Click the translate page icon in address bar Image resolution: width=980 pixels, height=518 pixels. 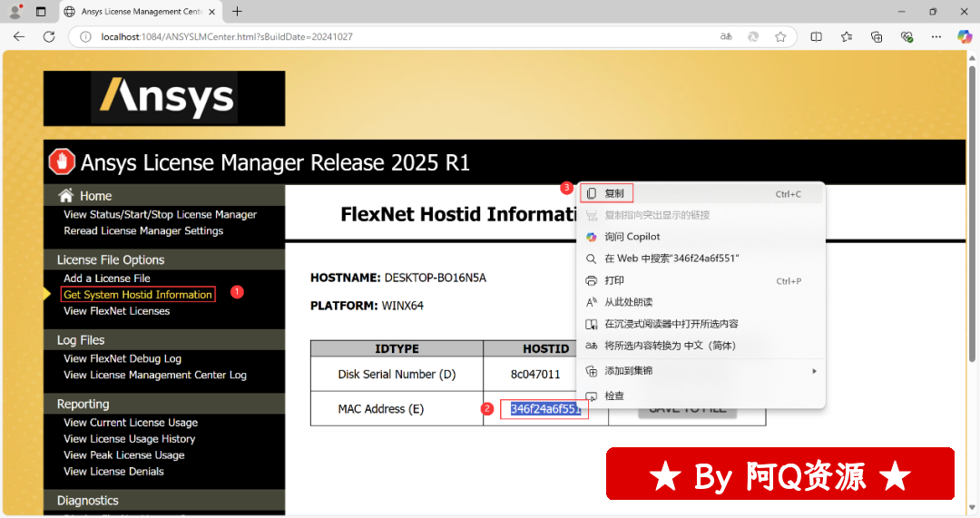tap(726, 37)
